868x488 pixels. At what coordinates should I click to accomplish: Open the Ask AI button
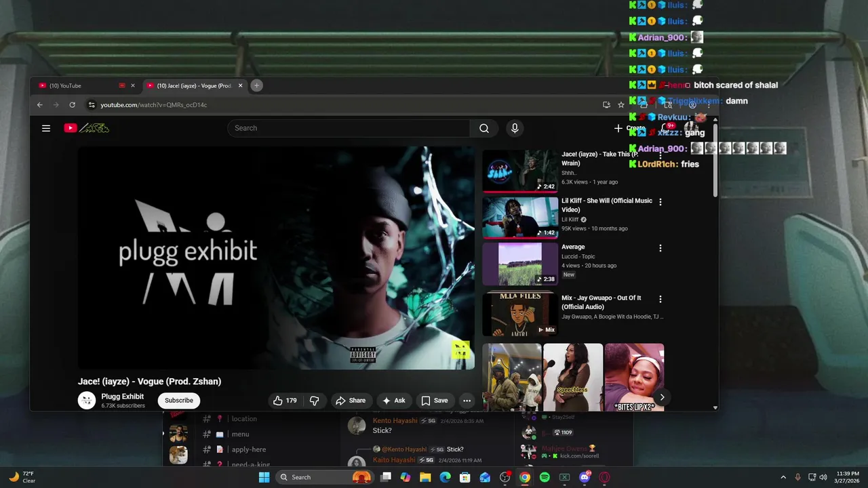pos(394,401)
